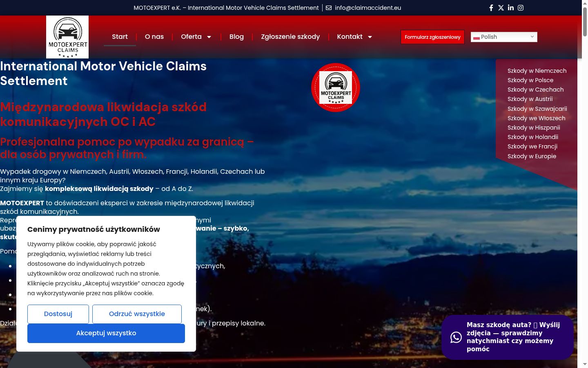Viewport: 588px width, 368px height.
Task: Open the Szkody w Hiszpanii link
Action: [x=534, y=128]
